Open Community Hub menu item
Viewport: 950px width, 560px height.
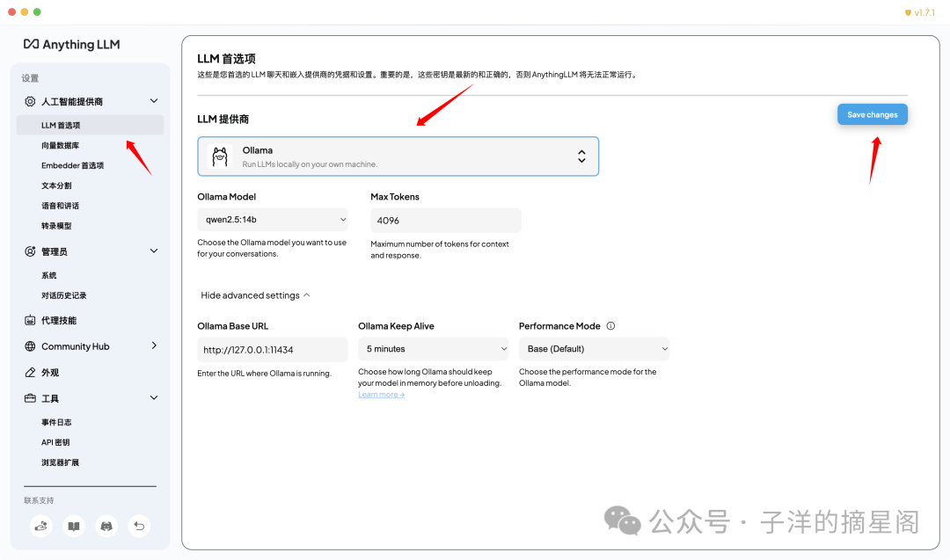click(75, 346)
